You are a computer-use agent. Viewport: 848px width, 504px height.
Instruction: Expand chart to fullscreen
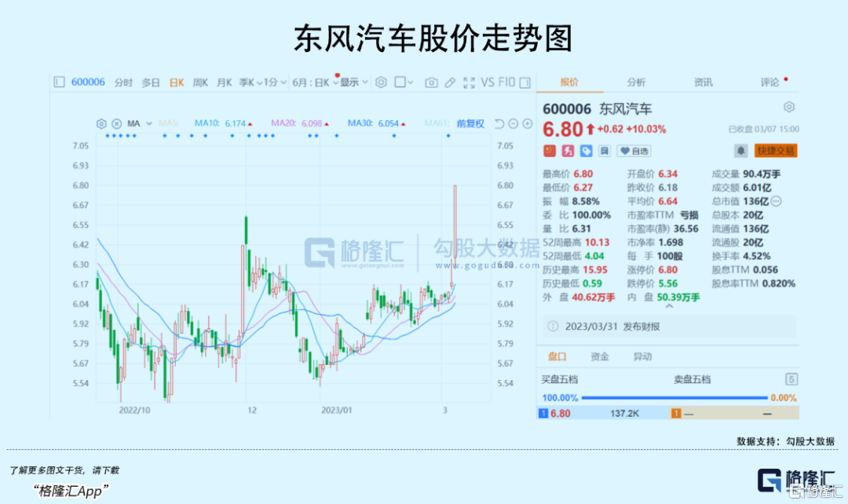pyautogui.click(x=469, y=82)
